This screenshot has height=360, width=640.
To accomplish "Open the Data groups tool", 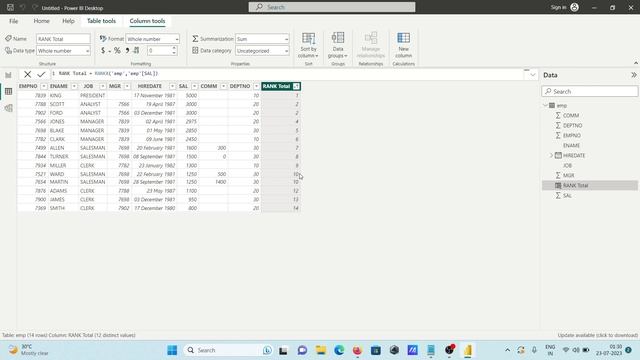I will click(x=338, y=45).
